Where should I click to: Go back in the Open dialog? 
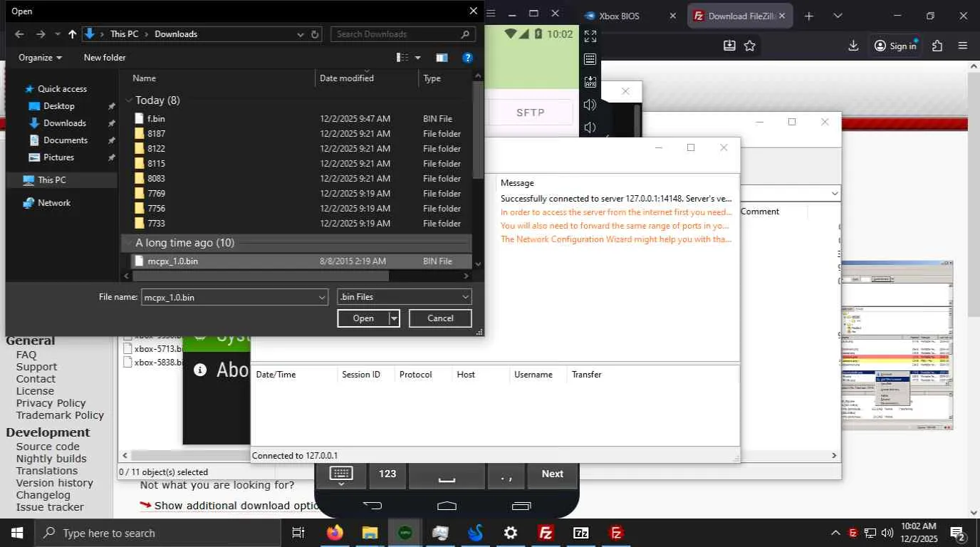[x=19, y=34]
